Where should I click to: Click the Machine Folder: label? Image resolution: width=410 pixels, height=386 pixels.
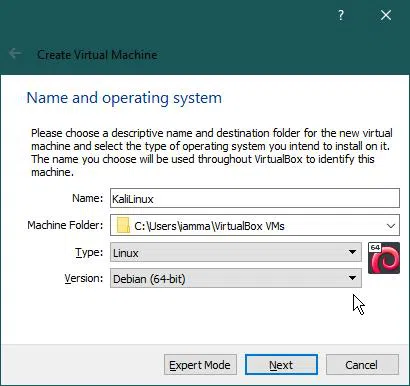[65, 225]
